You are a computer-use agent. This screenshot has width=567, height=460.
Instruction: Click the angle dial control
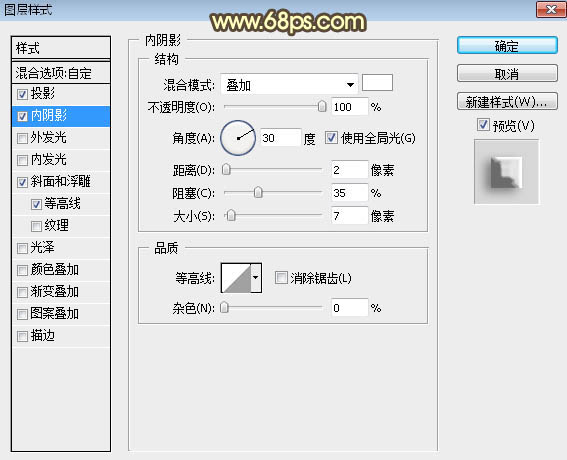coord(238,138)
